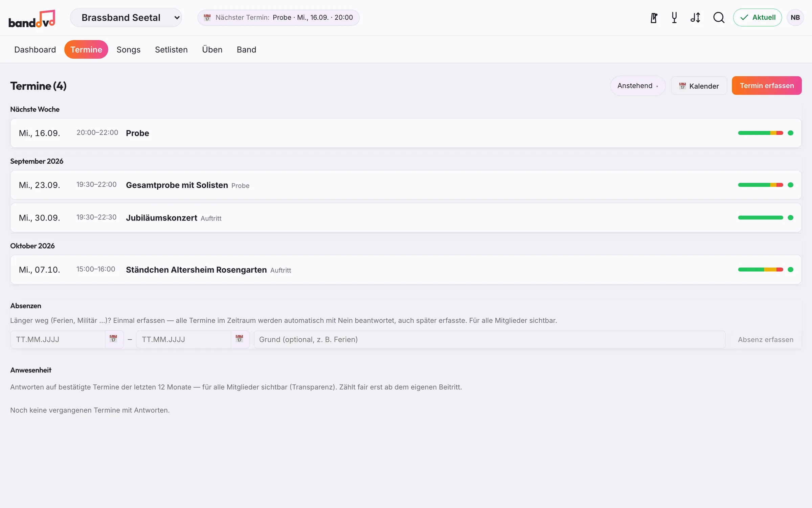
Task: Click the attendance bar of Gesamtprobe mit Solisten
Action: 761,185
